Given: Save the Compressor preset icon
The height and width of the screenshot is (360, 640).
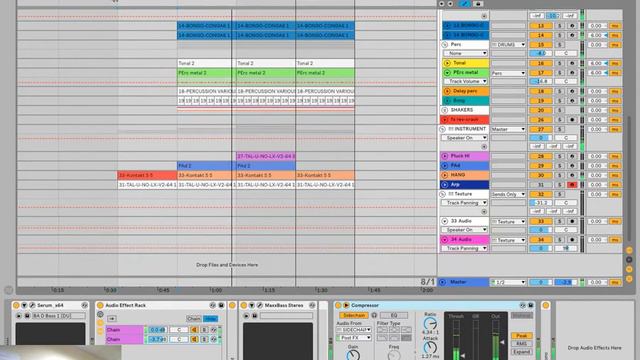Looking at the screenshot, I should (x=531, y=305).
